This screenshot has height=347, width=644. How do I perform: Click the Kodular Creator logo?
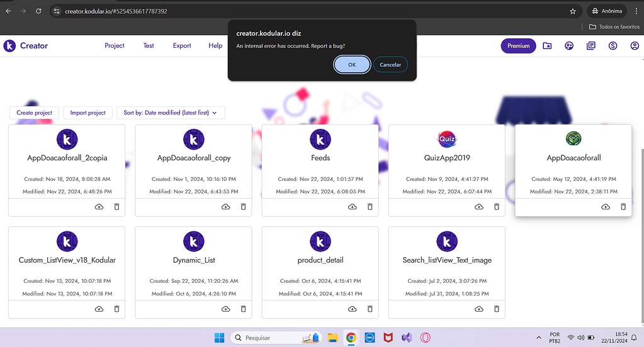pyautogui.click(x=26, y=46)
